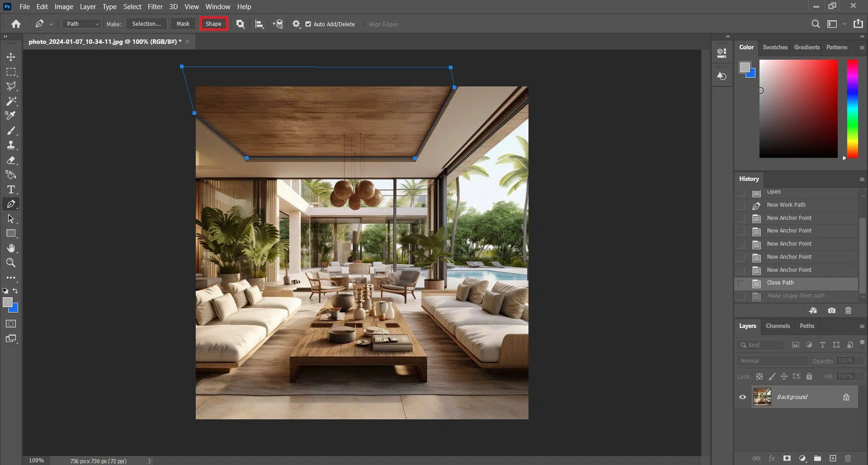Select the Move tool
Viewport: 868px width, 465px height.
coord(11,57)
